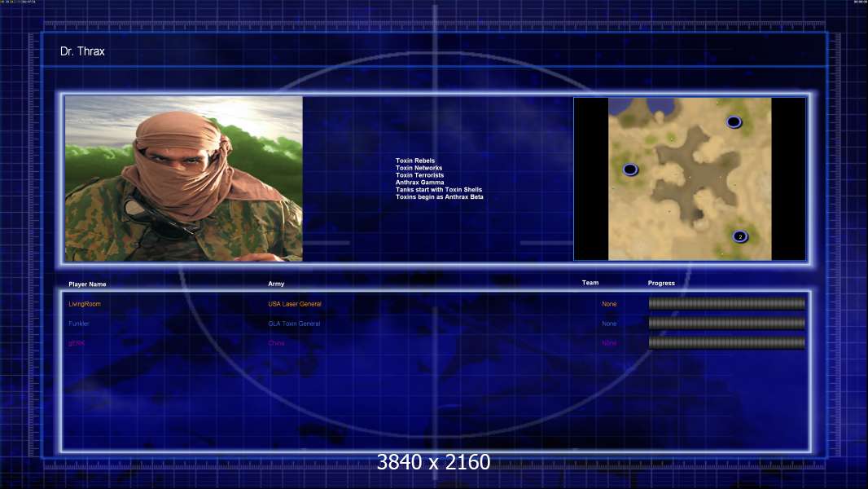
Task: Click the Dr. Thrax title text
Action: coord(82,51)
